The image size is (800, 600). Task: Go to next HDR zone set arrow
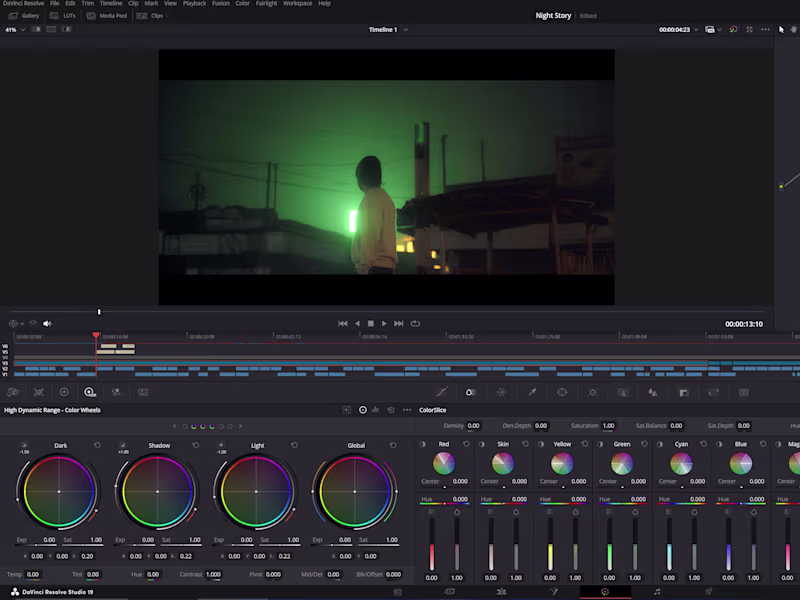(240, 426)
